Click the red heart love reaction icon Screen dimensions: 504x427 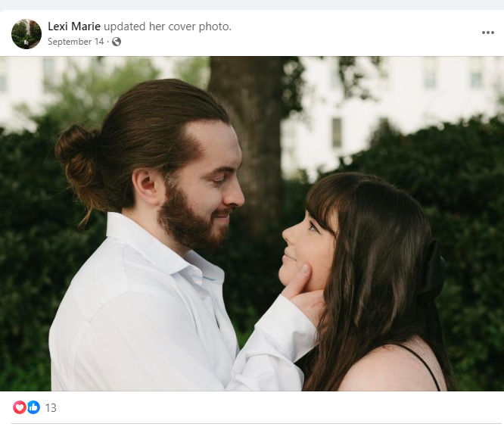click(x=19, y=407)
